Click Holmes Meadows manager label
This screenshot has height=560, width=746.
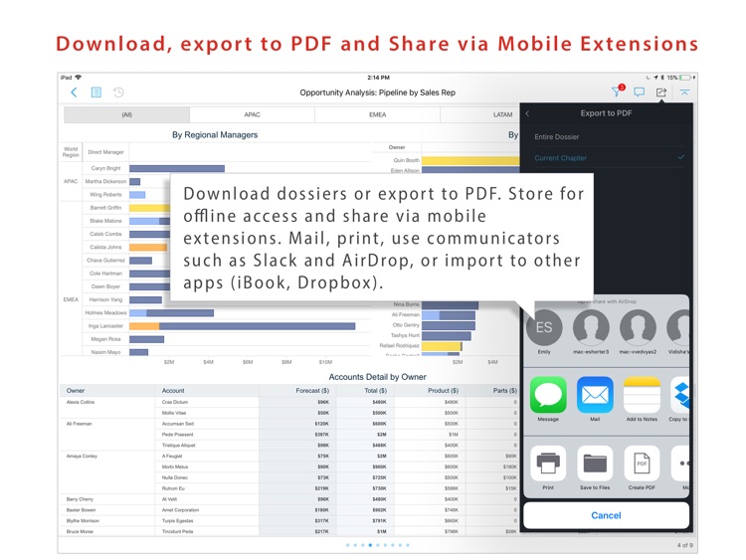(x=105, y=312)
